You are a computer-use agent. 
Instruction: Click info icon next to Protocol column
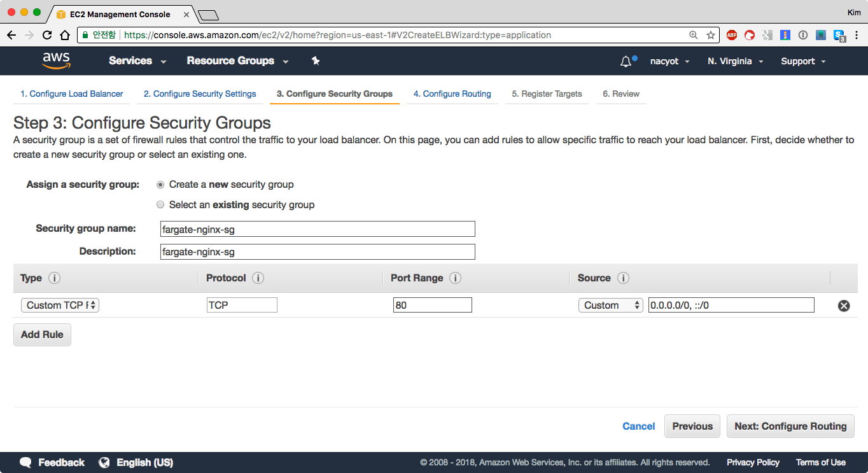[258, 278]
